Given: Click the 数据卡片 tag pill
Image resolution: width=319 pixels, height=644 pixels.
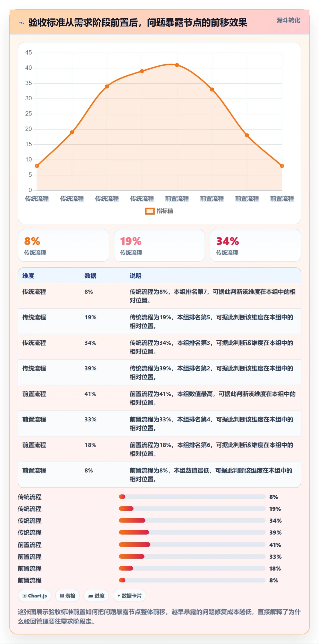Looking at the screenshot, I should click(x=129, y=596).
